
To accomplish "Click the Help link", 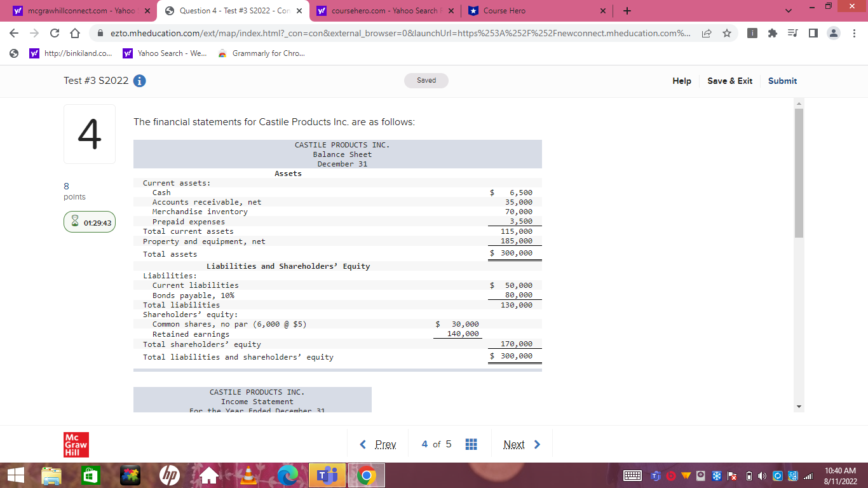I will (682, 81).
